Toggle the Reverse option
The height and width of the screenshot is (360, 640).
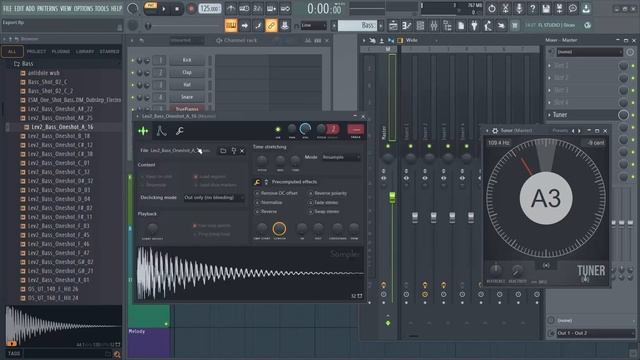pos(266,211)
